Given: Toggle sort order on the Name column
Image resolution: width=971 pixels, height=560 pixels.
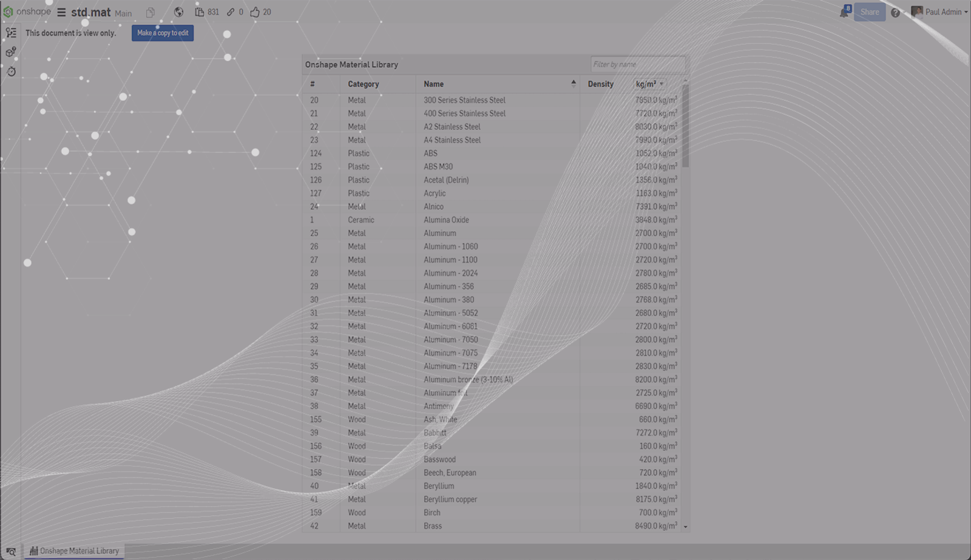Looking at the screenshot, I should pos(573,84).
